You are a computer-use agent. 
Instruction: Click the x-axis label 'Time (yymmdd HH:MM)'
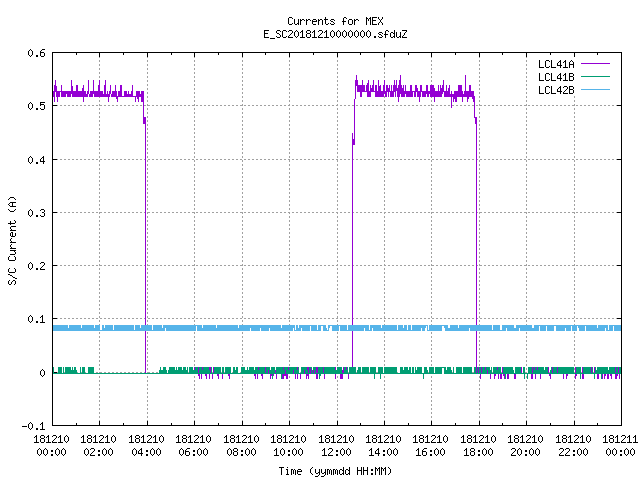pyautogui.click(x=335, y=471)
